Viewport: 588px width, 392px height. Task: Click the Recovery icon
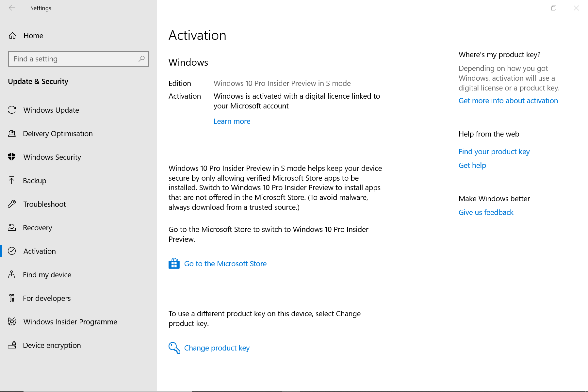[x=12, y=227]
